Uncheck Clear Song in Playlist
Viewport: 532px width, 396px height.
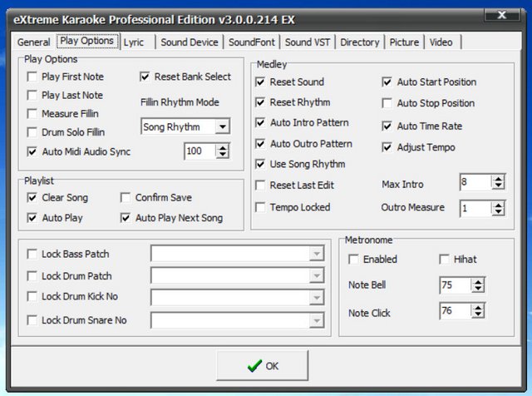[x=32, y=198]
